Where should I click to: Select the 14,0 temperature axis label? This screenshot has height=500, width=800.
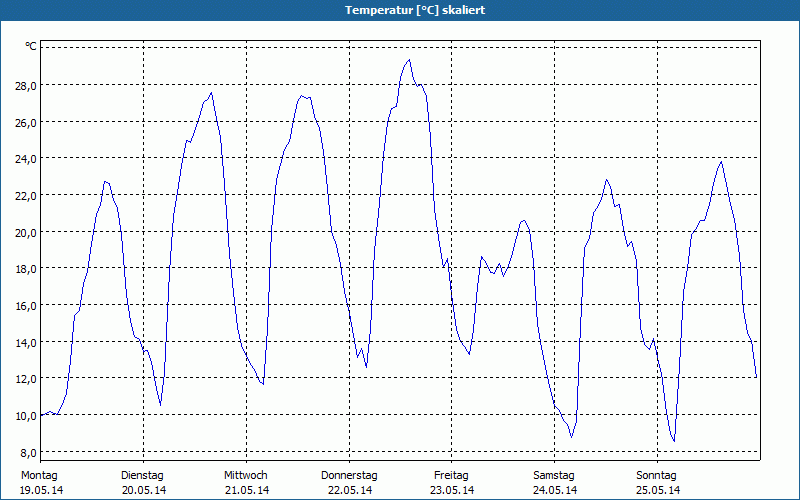(24, 342)
